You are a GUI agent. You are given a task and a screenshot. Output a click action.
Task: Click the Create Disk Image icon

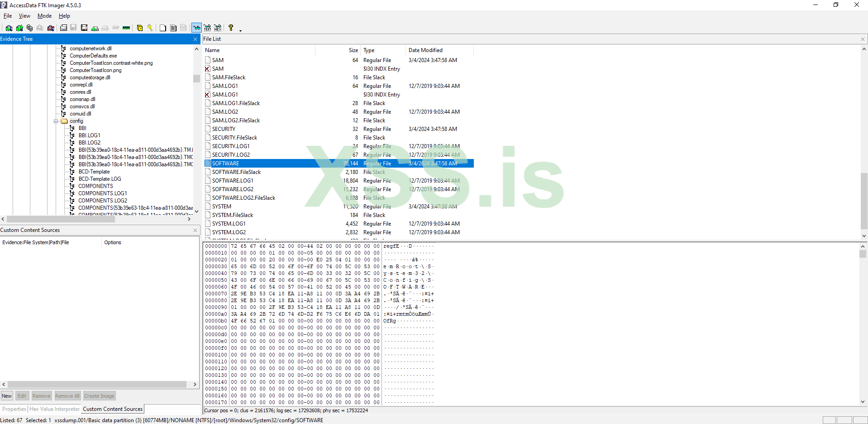pos(63,28)
